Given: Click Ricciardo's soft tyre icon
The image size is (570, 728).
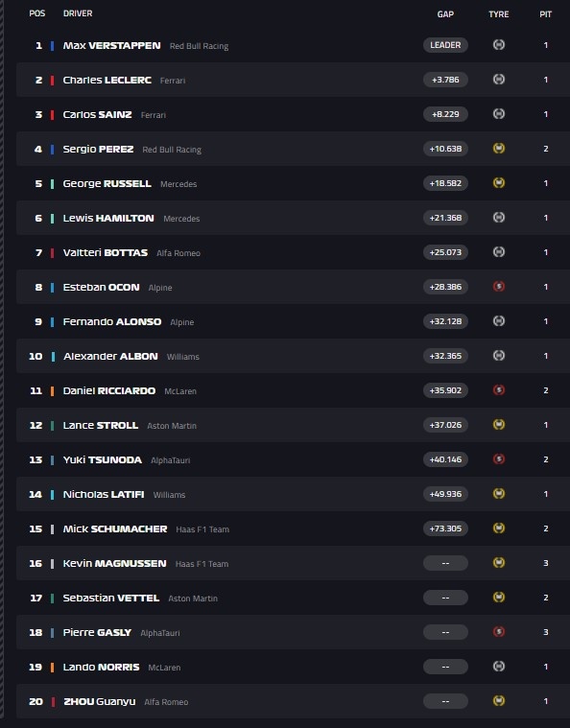Looking at the screenshot, I should tap(498, 390).
